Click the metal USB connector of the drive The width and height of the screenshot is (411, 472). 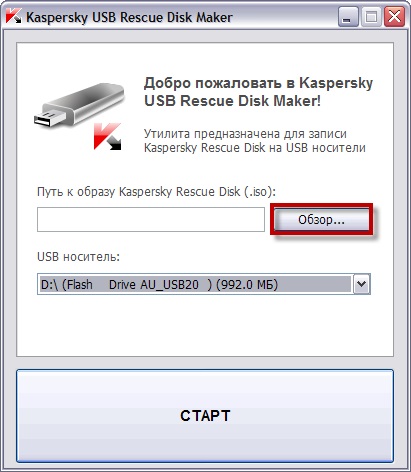(49, 118)
